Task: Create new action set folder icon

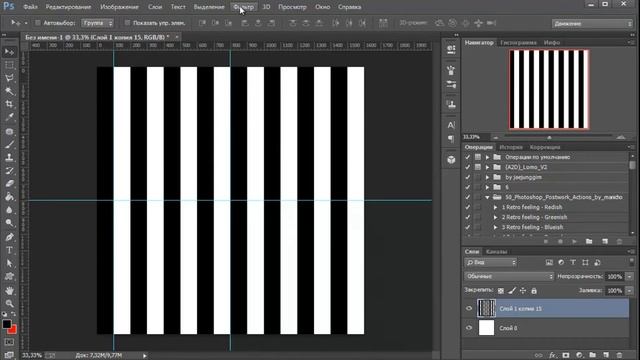Action: pyautogui.click(x=589, y=242)
